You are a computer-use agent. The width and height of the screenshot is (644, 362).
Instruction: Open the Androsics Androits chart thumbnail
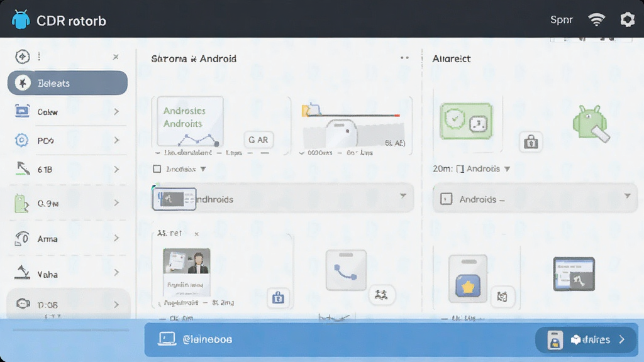point(190,122)
